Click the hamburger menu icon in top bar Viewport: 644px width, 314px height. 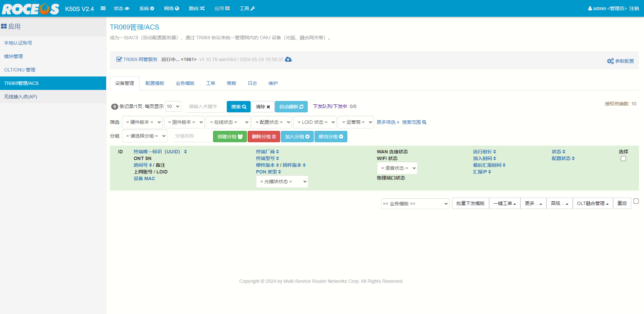103,8
